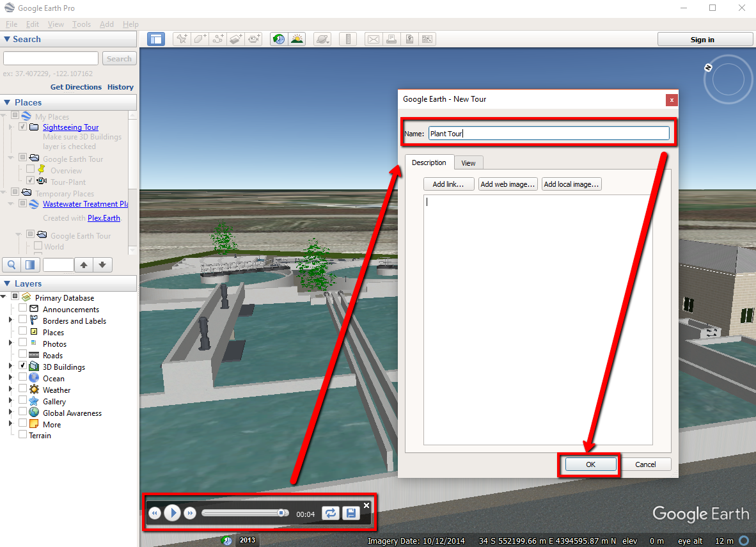Close the tour player bar

pyautogui.click(x=366, y=505)
